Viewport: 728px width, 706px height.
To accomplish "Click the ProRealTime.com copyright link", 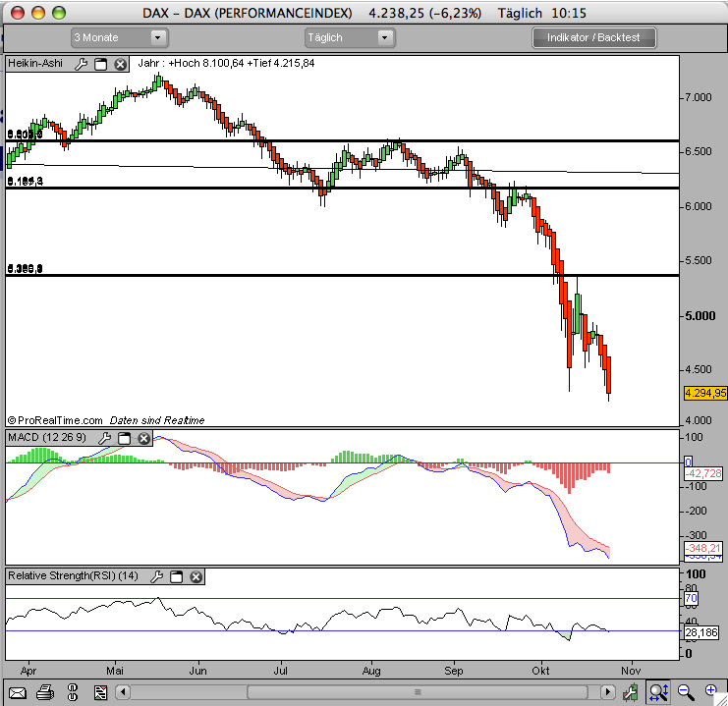I will coord(55,420).
